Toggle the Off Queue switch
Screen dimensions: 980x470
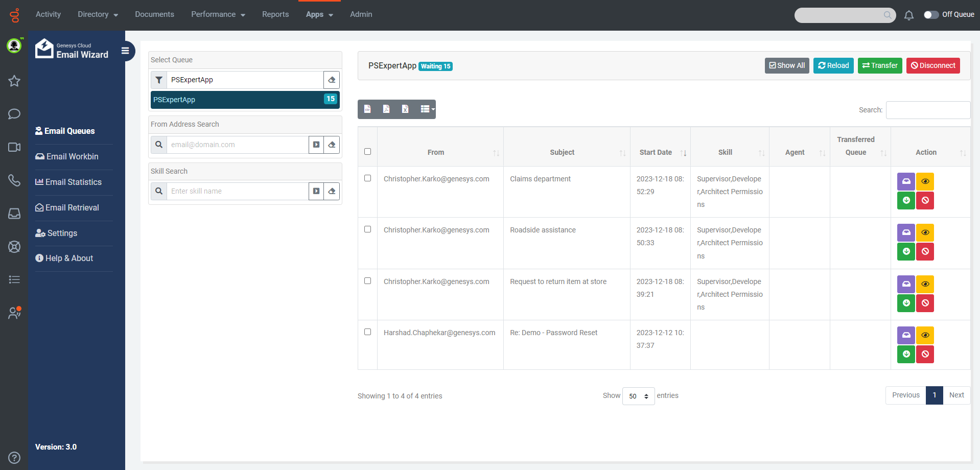[931, 15]
